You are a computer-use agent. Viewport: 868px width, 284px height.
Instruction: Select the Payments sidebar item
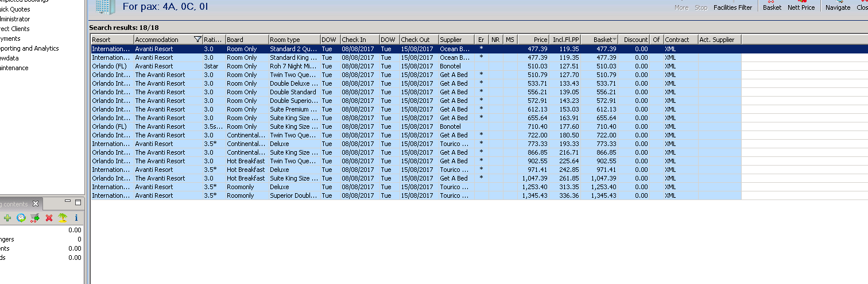[10, 39]
